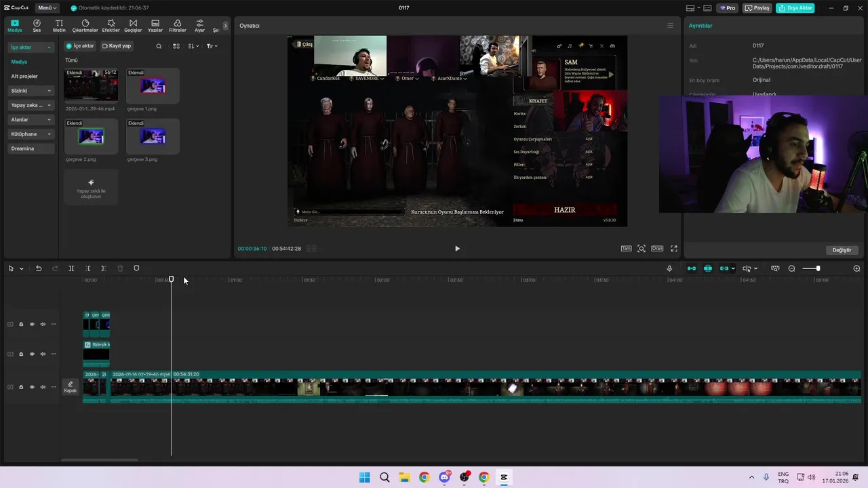868x488 pixels.
Task: Open the Ses audio tab
Action: 37,26
